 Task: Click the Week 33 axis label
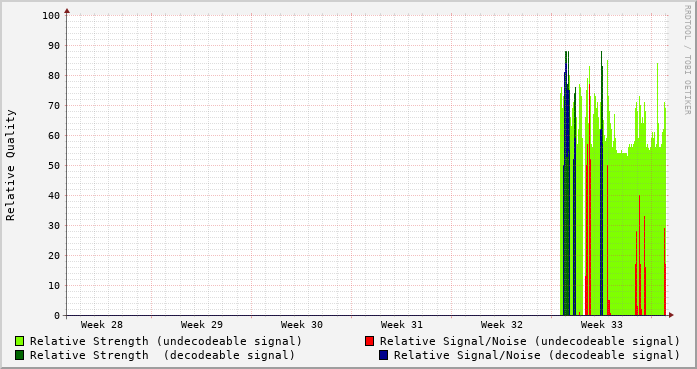(x=602, y=325)
